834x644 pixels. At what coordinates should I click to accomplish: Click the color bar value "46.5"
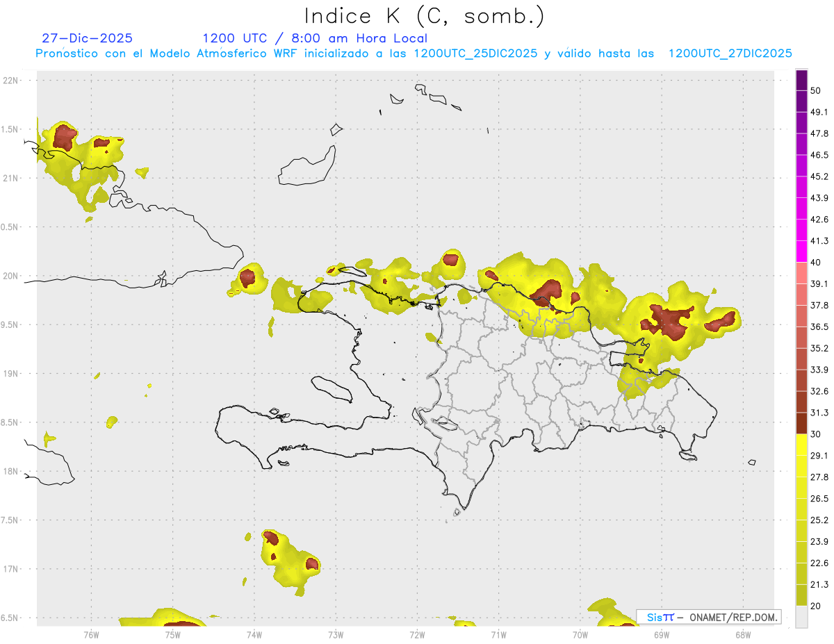tap(819, 155)
